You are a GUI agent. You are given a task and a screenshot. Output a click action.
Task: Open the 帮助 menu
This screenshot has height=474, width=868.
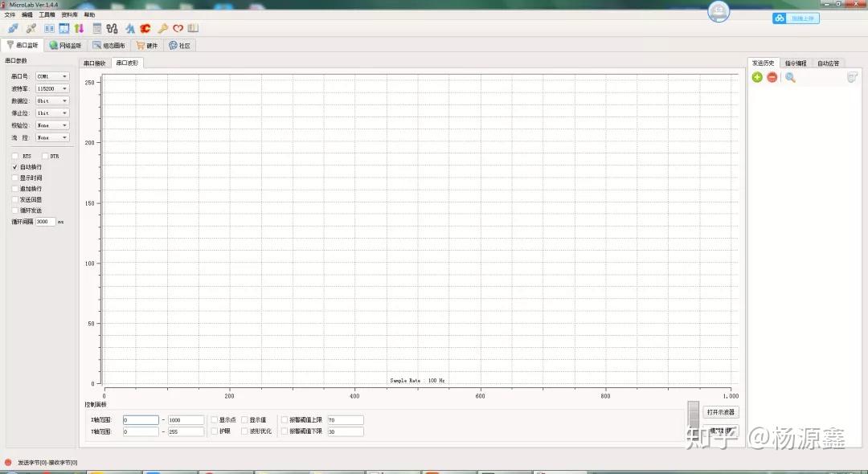coord(90,15)
